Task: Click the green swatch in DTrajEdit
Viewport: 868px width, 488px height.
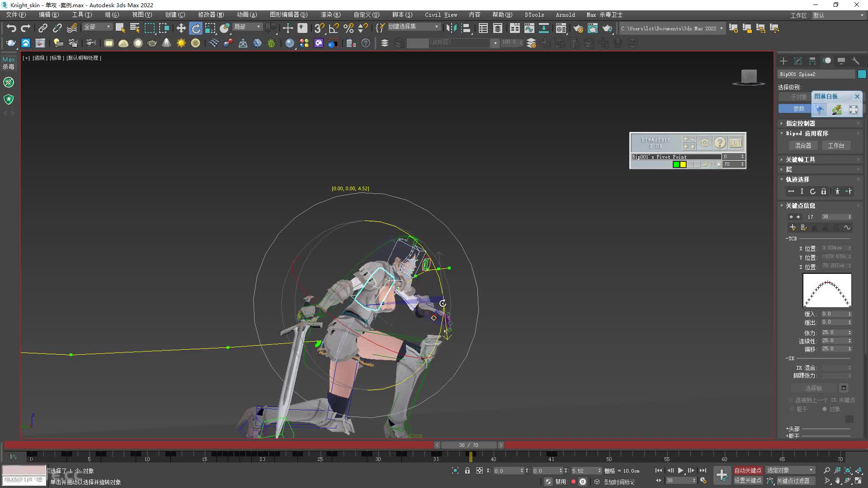Action: 676,164
